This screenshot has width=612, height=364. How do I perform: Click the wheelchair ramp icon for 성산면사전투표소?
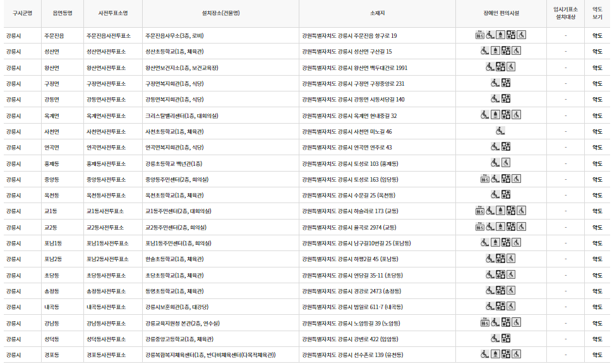click(x=484, y=50)
